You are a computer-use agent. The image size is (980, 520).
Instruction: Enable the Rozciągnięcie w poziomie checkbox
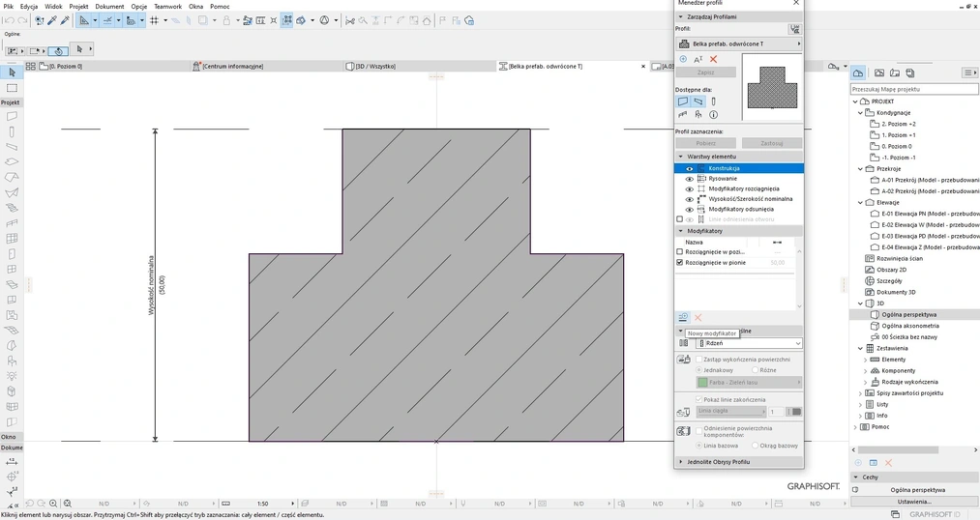click(x=679, y=252)
